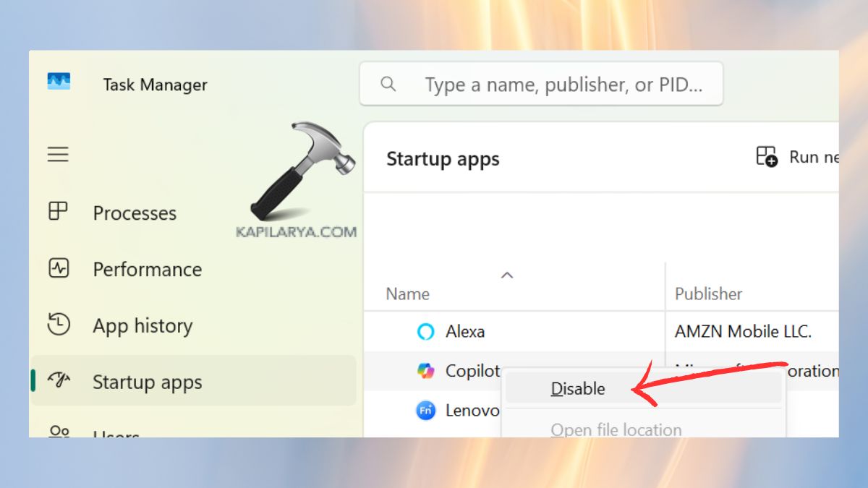Select the Processes sidebar icon

coord(58,212)
